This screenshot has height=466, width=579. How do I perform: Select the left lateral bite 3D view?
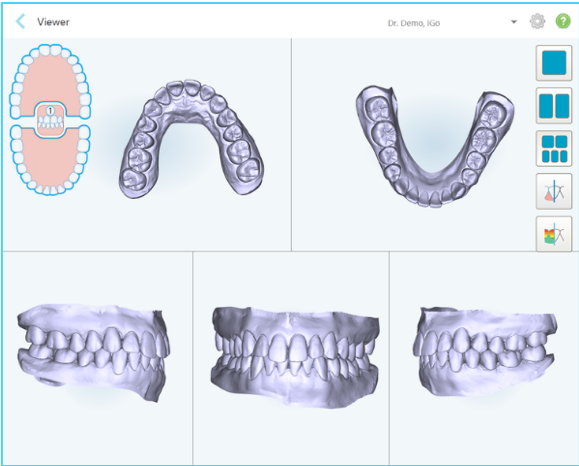click(485, 352)
